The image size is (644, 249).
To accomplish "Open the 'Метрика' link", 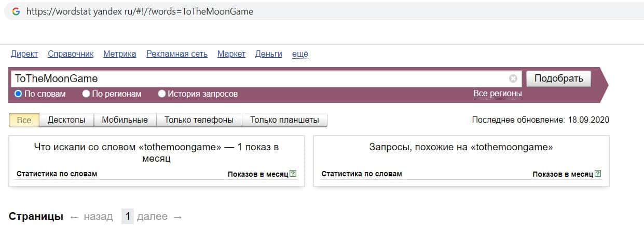I will [119, 54].
